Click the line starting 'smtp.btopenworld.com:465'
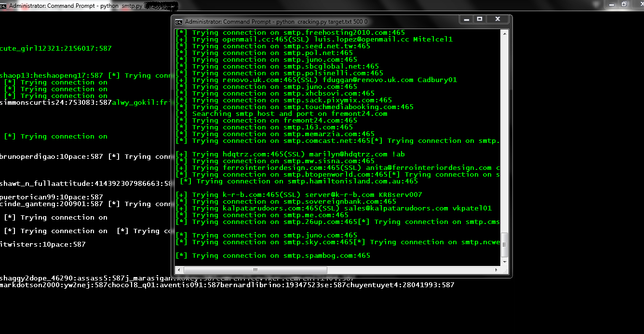This screenshot has height=334, width=644. (x=338, y=175)
